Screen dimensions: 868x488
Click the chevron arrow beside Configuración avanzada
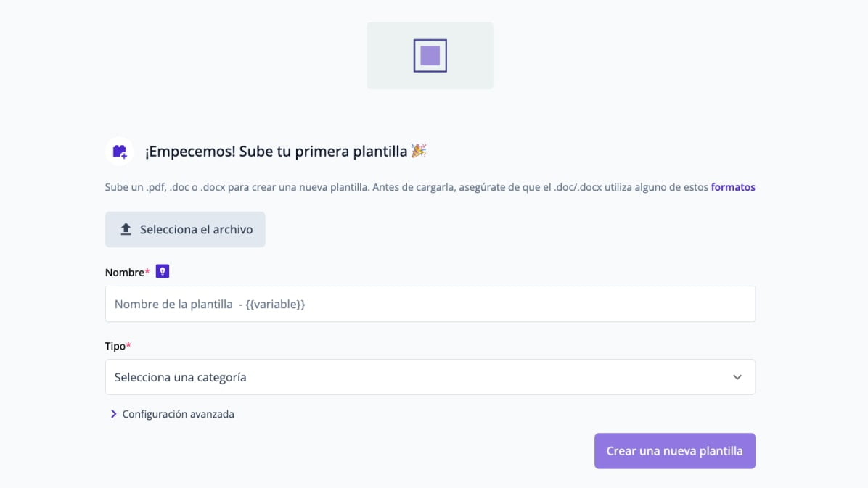pyautogui.click(x=113, y=414)
